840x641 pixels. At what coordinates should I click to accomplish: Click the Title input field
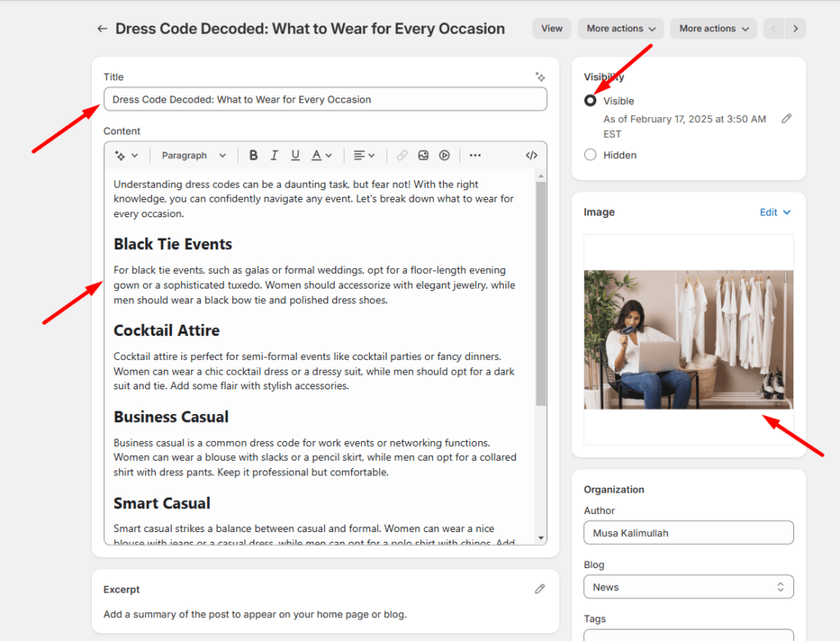(x=325, y=100)
